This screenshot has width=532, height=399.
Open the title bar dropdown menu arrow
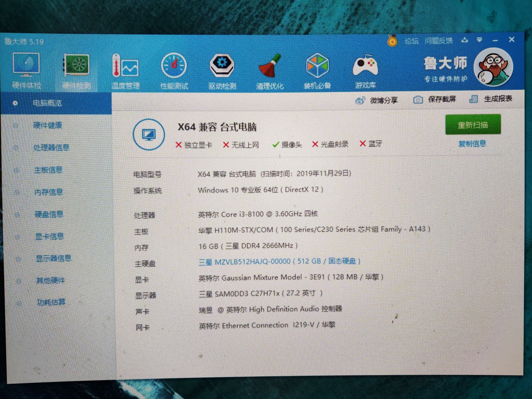tap(479, 40)
